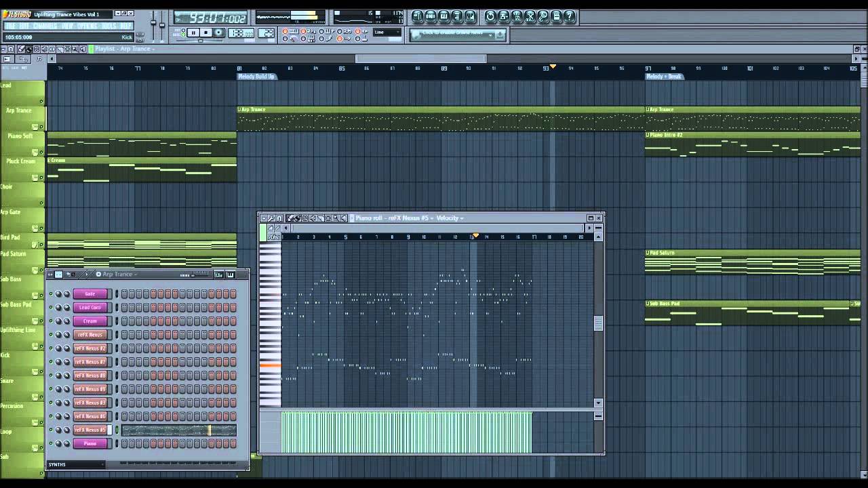The image size is (868, 488).
Task: Open the TOOLS menu
Action: pyautogui.click(x=108, y=26)
